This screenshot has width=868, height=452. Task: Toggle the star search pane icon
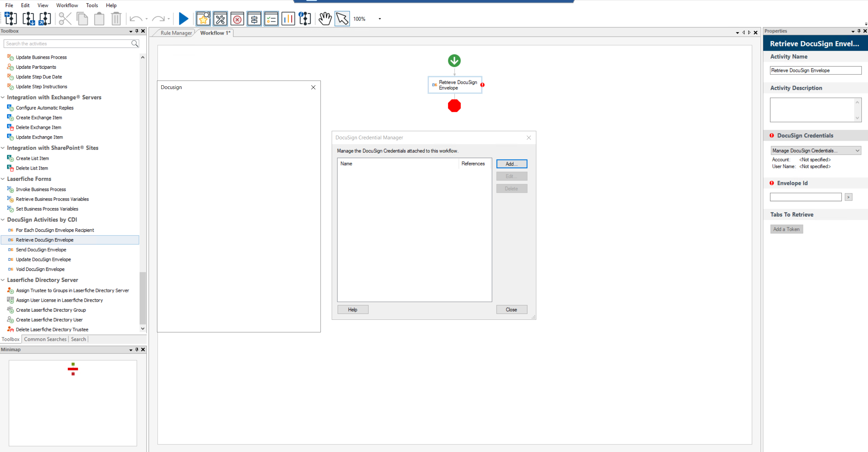point(203,19)
